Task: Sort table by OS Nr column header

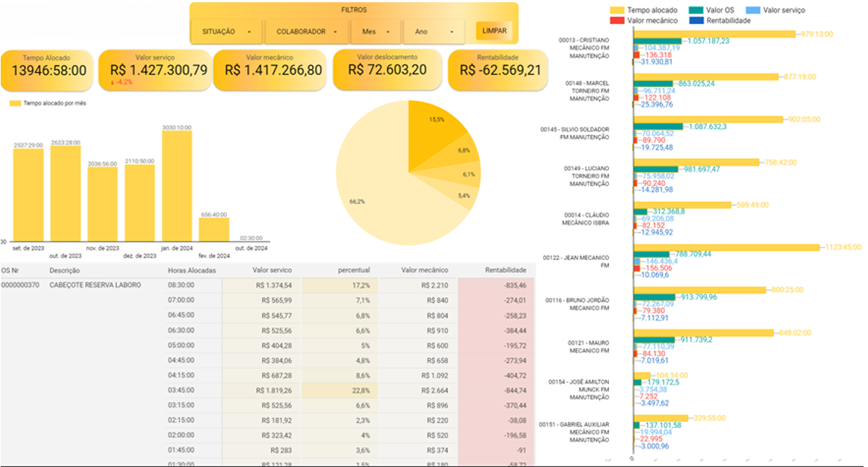Action: tap(10, 271)
